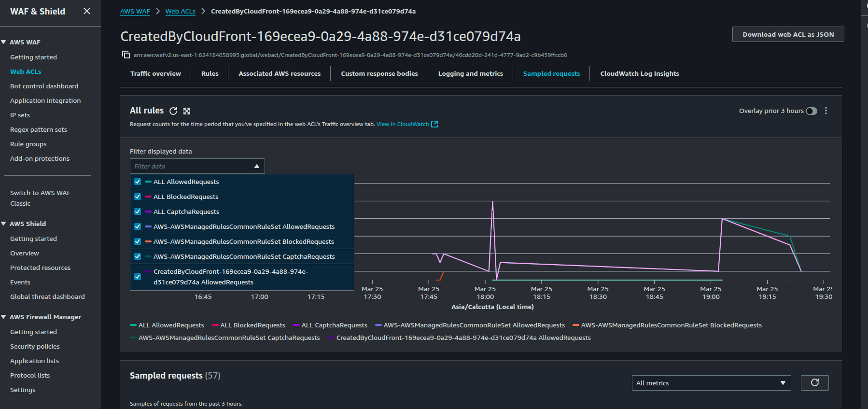Click External link icon beside View in CloudWatch

(434, 124)
